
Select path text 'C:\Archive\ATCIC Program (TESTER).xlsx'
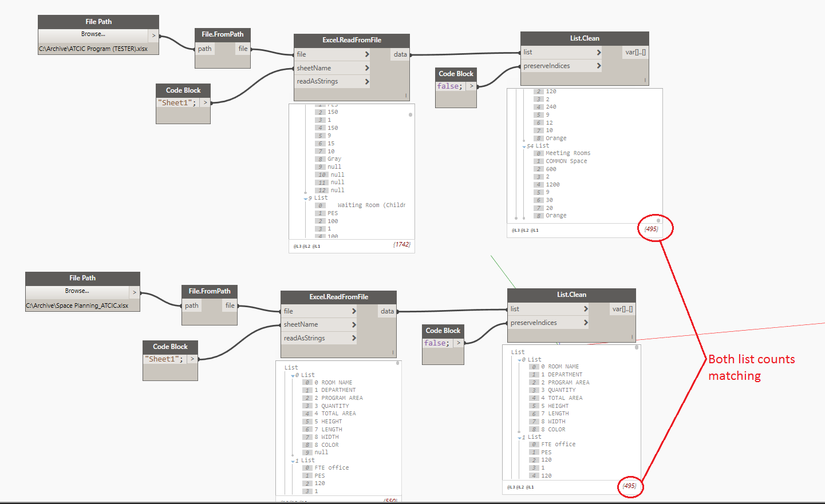point(93,49)
